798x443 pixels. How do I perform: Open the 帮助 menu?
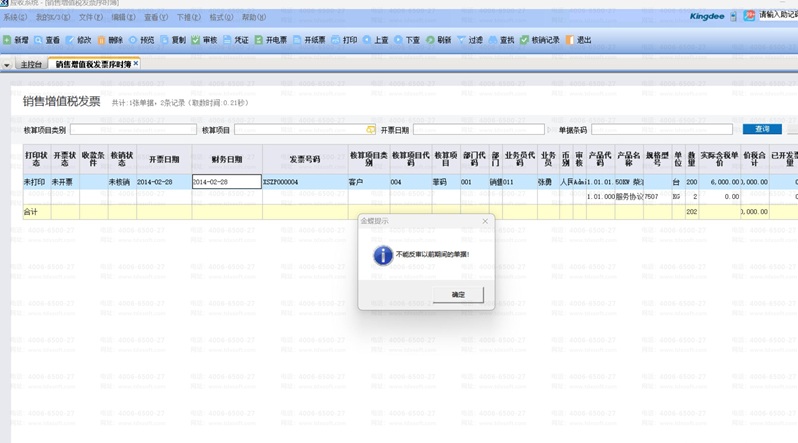tap(254, 17)
